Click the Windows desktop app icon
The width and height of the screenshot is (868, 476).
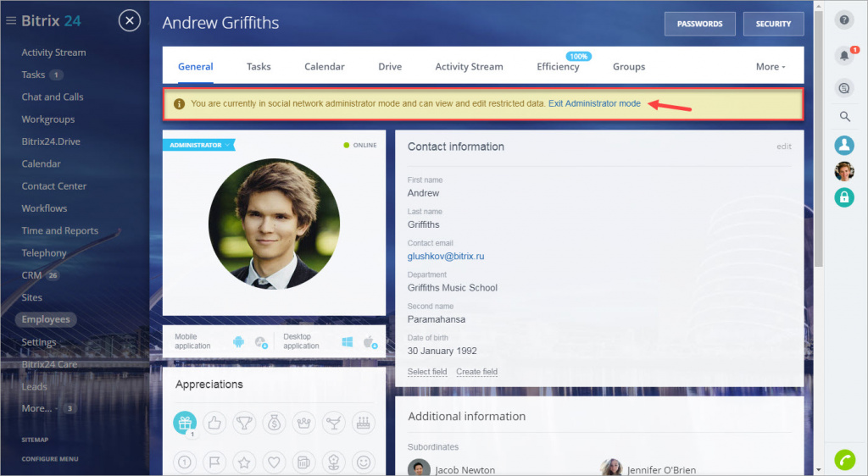click(347, 341)
